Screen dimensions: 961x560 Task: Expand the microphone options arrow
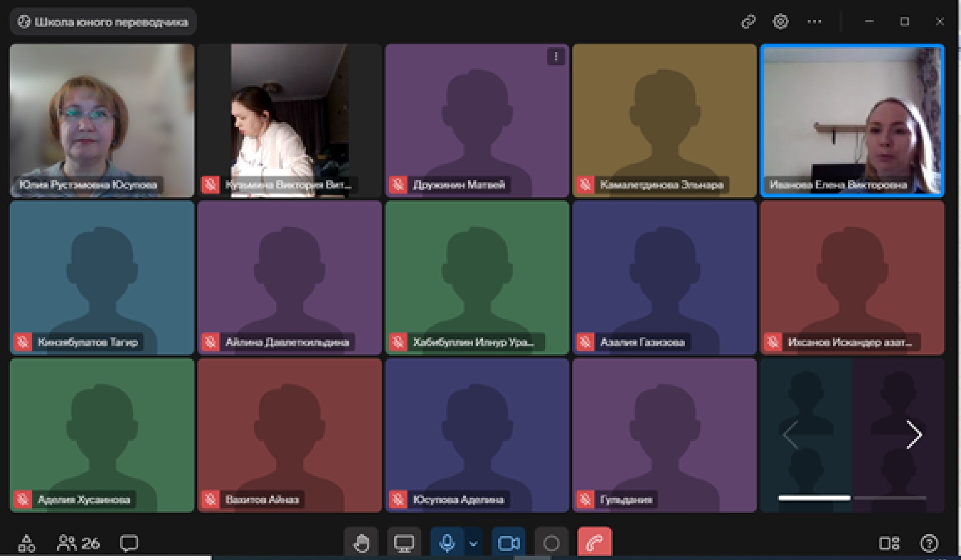pyautogui.click(x=474, y=543)
